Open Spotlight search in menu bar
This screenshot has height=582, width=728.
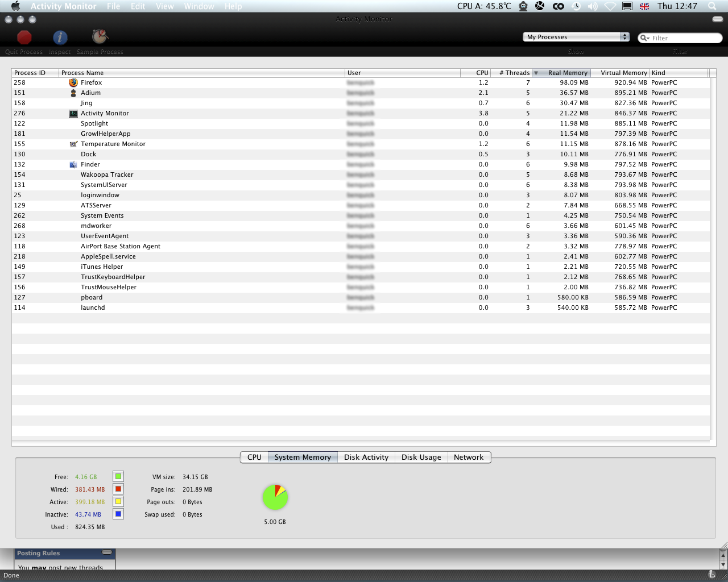click(x=712, y=6)
